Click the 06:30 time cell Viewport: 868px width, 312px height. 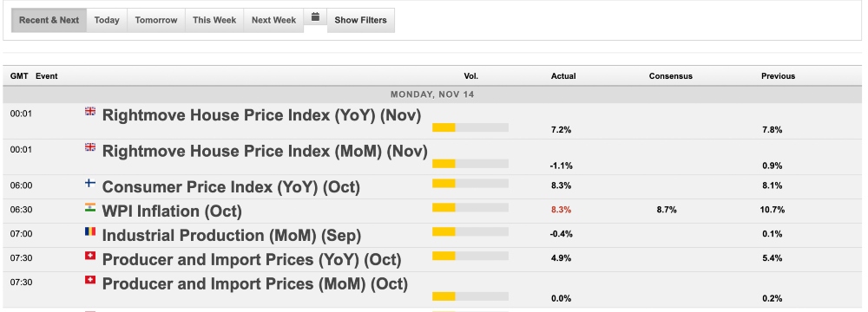[21, 210]
